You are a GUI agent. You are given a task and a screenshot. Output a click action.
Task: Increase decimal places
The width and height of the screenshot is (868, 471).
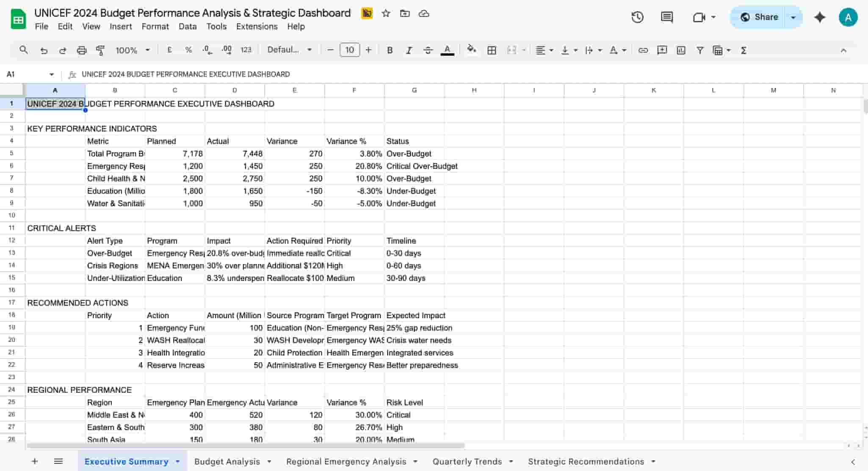(227, 50)
